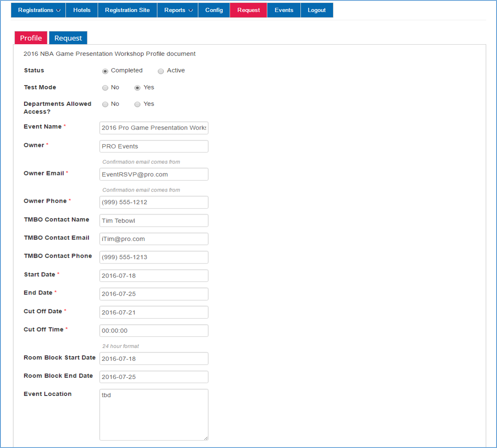Switch to the Profile tab

(31, 38)
